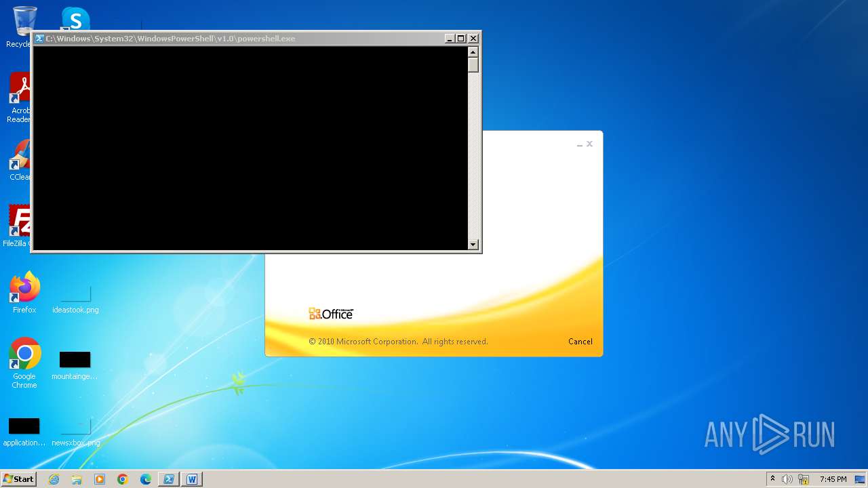Screen dimensions: 868x488
Task: Open Microsoft Edge from the taskbar
Action: click(146, 479)
